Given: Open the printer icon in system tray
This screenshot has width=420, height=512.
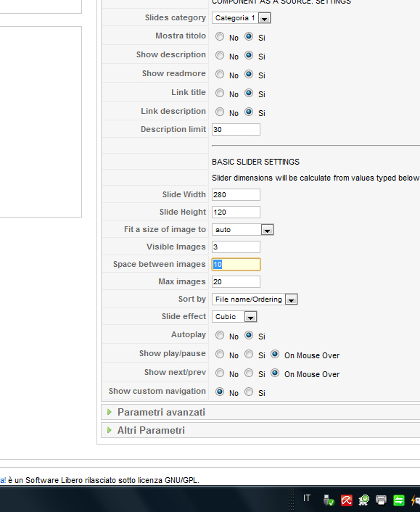Looking at the screenshot, I should pyautogui.click(x=381, y=500).
